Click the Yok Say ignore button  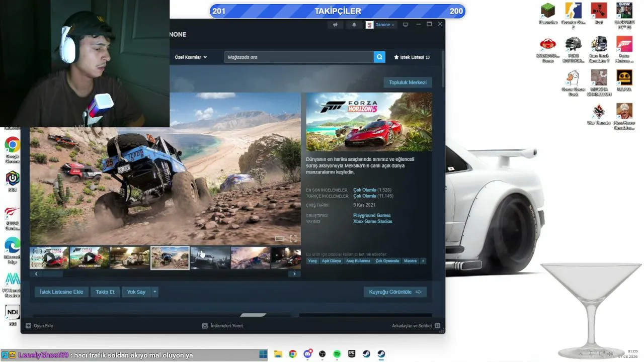click(136, 292)
